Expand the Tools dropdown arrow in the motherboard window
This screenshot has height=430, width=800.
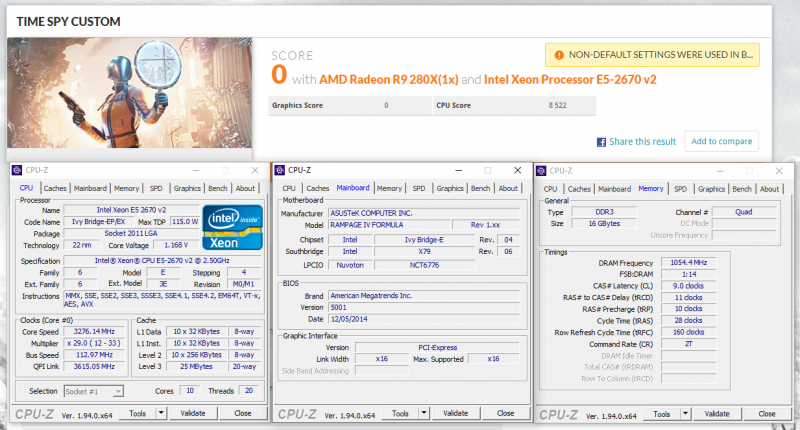413,413
